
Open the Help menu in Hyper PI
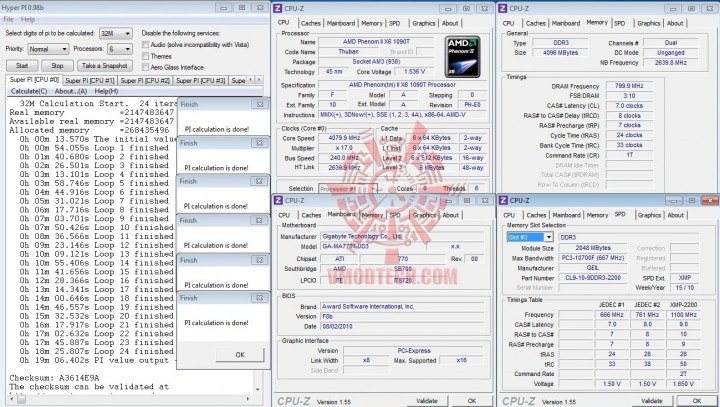(x=28, y=19)
